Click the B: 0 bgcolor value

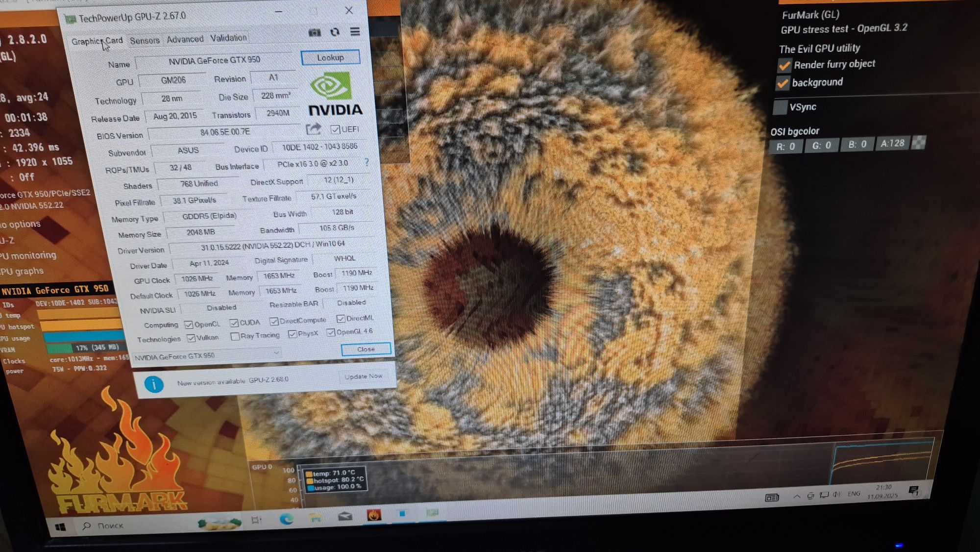coord(857,144)
